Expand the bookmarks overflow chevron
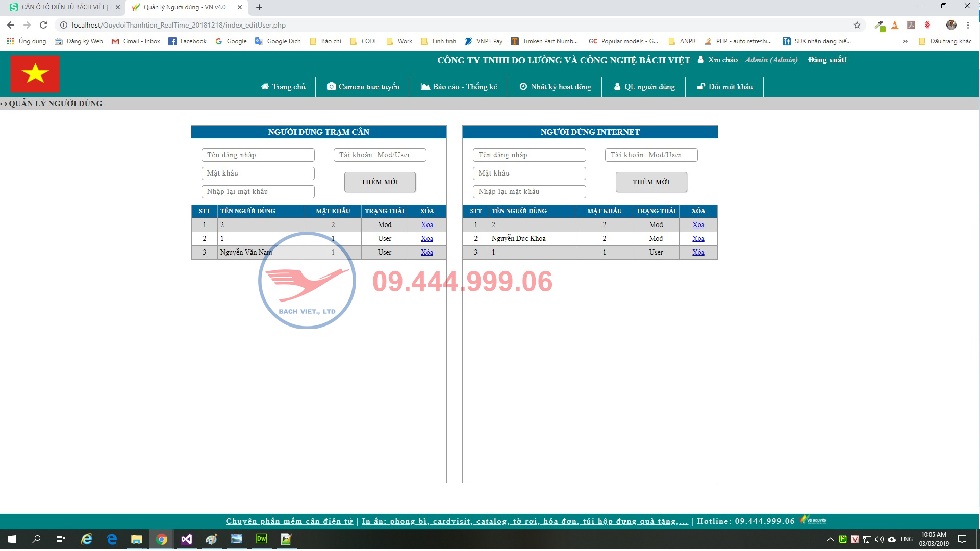This screenshot has height=551, width=980. (905, 41)
